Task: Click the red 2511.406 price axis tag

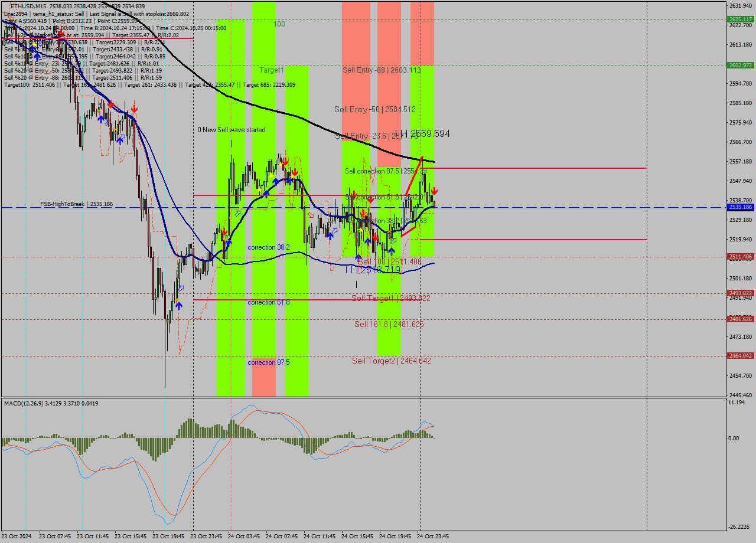Action: point(739,257)
